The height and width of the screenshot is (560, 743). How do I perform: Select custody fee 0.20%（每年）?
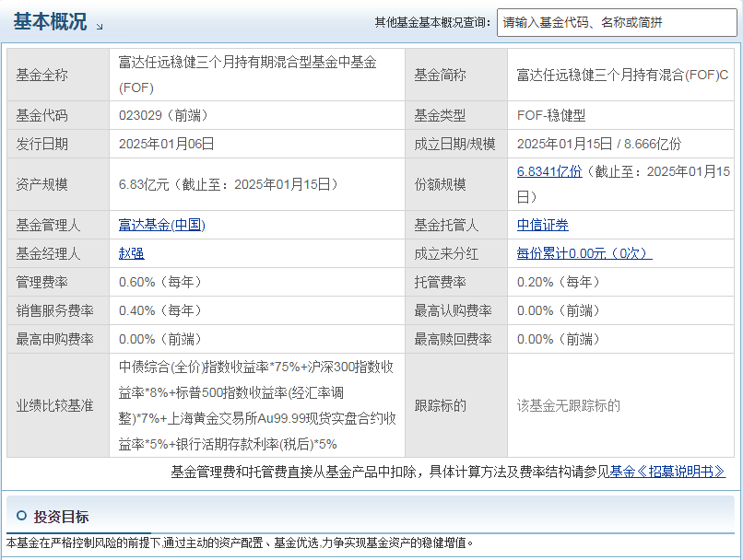(x=559, y=282)
